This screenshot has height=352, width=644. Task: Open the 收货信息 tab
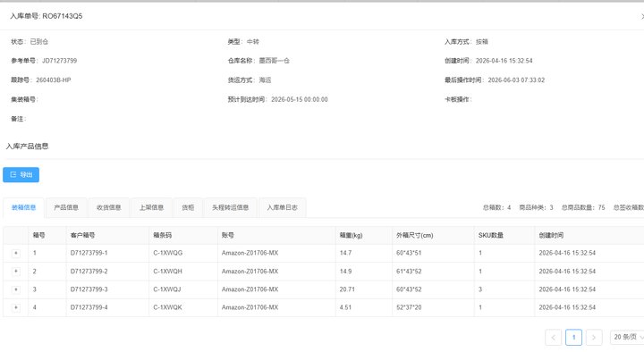tap(109, 207)
